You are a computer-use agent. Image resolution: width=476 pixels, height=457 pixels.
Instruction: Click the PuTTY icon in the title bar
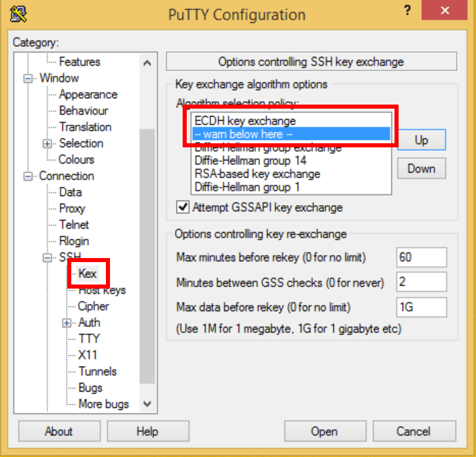tap(18, 14)
